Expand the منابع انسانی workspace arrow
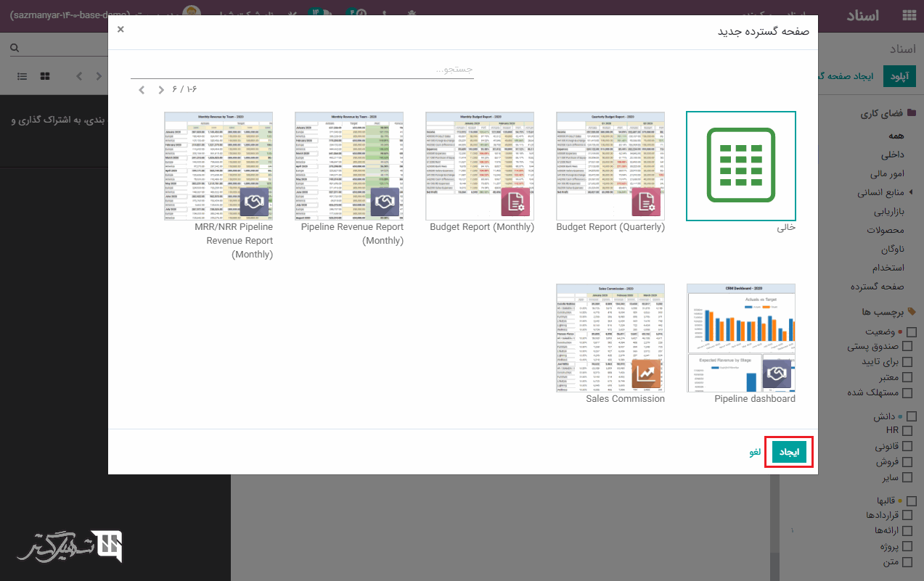The width and height of the screenshot is (924, 581). point(911,192)
